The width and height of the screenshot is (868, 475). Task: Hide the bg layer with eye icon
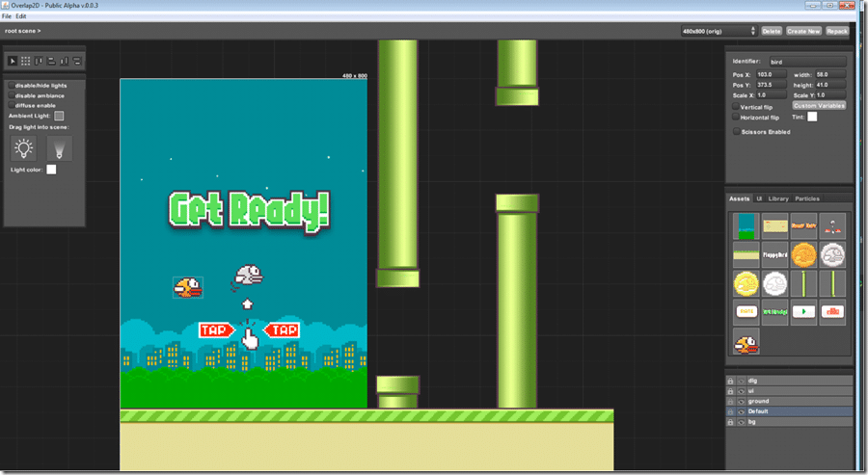click(x=742, y=422)
